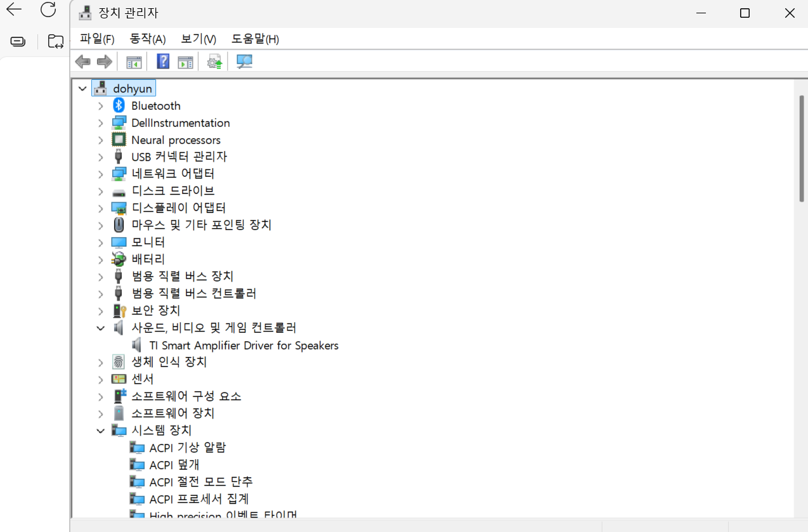Click the 네트워크 어댑터 icon

click(x=119, y=174)
